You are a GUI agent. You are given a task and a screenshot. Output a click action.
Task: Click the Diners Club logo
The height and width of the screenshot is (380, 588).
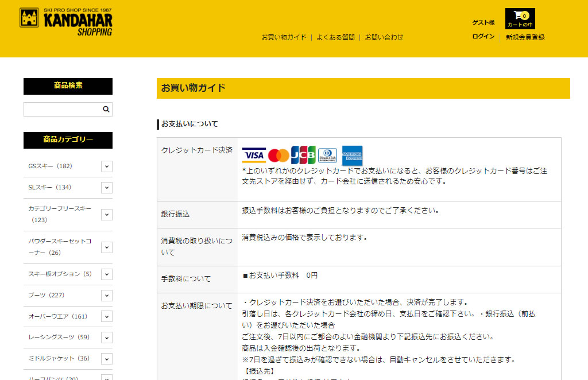[327, 156]
